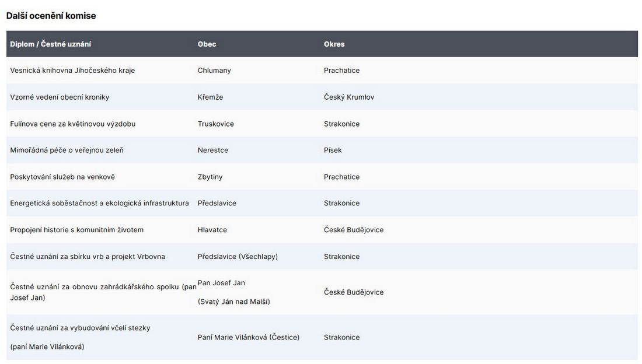The width and height of the screenshot is (642, 364).
Task: Click the Písek district cell
Action: tap(333, 150)
